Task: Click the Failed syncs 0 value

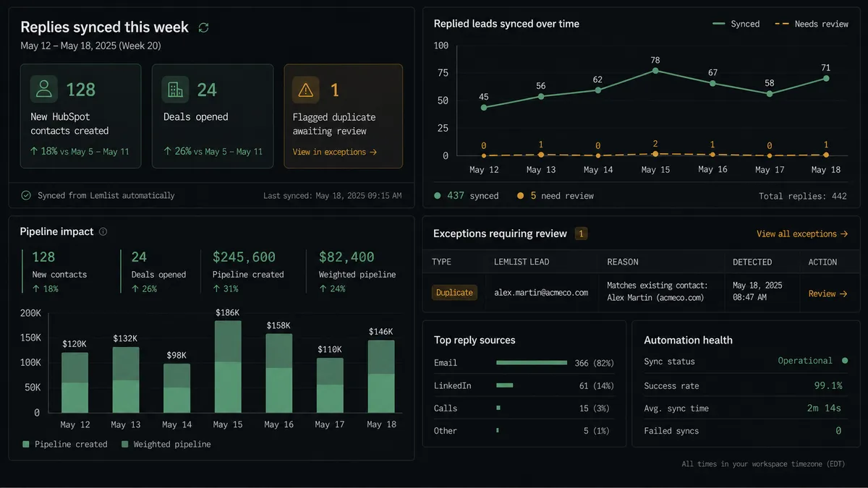Action: pos(838,431)
